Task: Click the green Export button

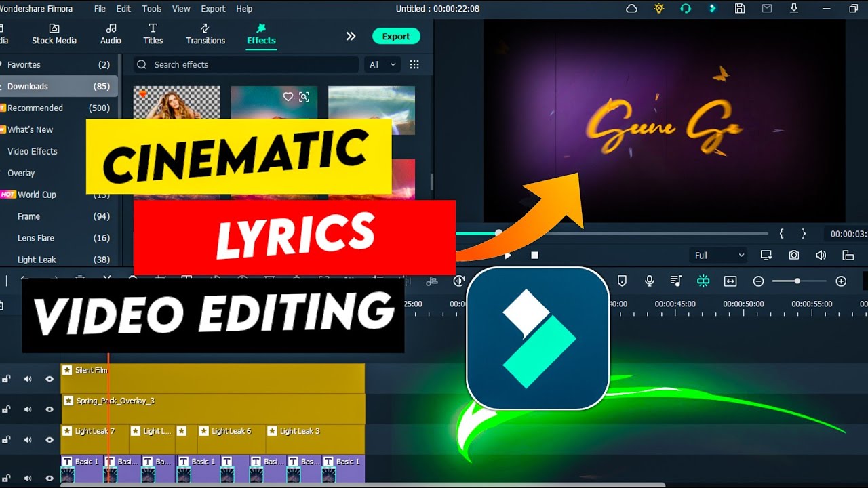Action: (x=396, y=37)
